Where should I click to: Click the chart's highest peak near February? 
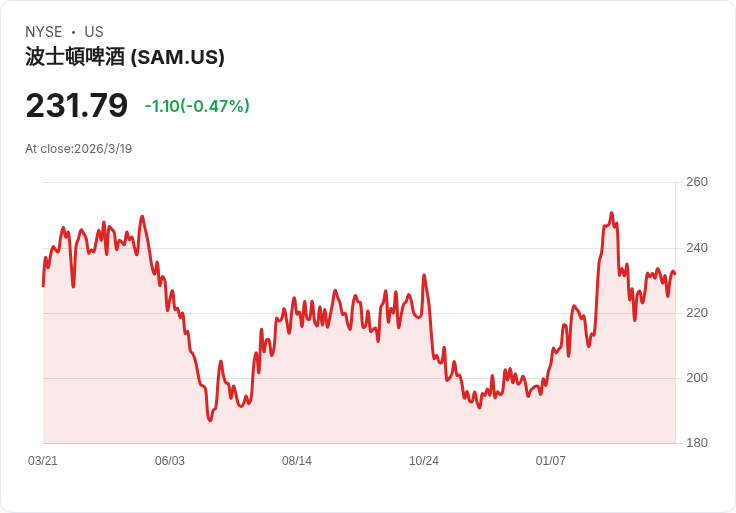[611, 213]
